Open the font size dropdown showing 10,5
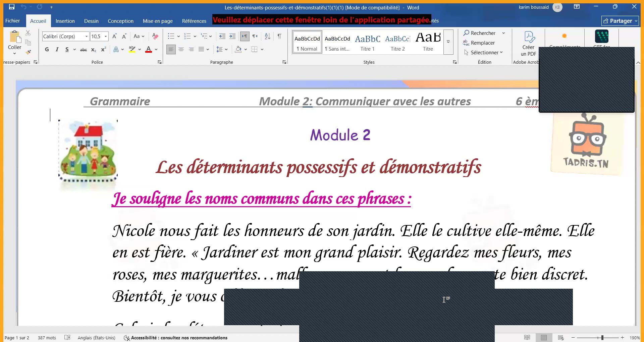This screenshot has height=342, width=644. [106, 36]
